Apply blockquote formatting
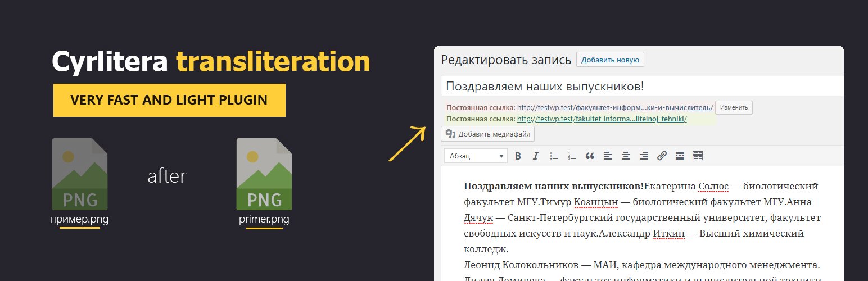 [590, 156]
